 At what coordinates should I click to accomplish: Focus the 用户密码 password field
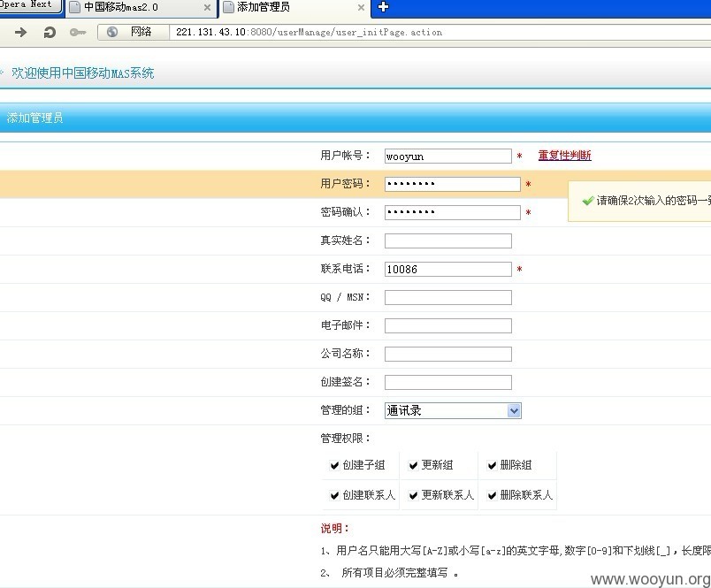[x=453, y=184]
